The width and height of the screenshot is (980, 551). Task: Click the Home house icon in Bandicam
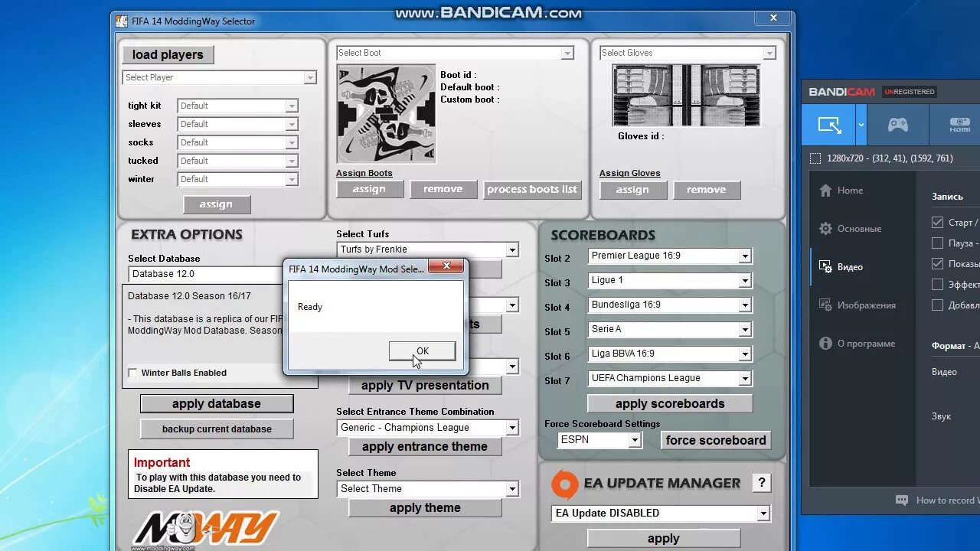point(825,191)
